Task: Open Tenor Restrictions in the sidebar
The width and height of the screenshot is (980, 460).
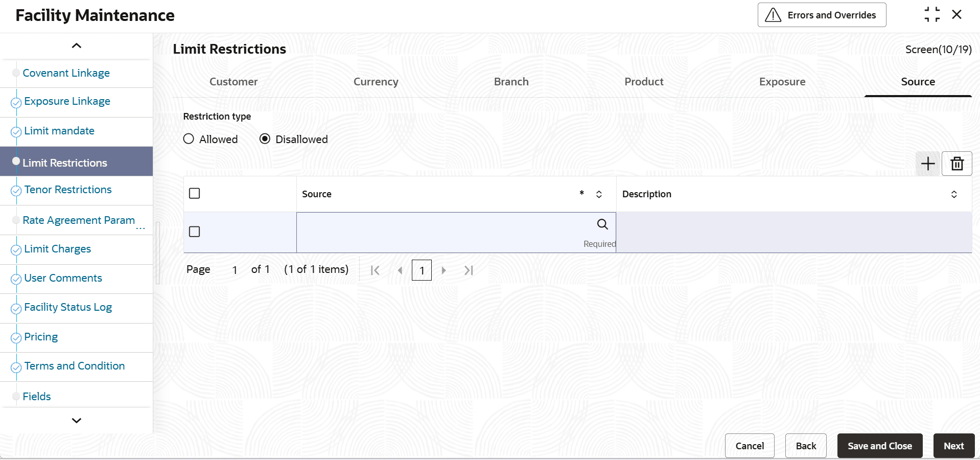Action: (68, 190)
